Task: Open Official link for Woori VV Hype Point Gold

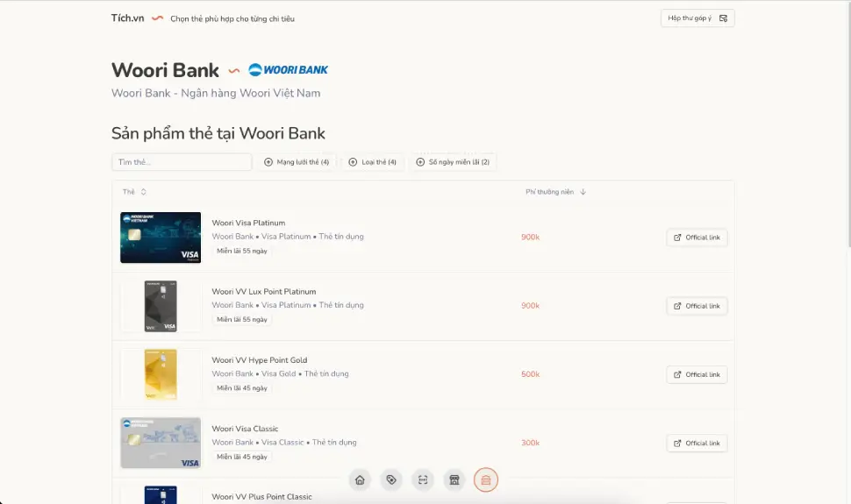Action: 697,374
